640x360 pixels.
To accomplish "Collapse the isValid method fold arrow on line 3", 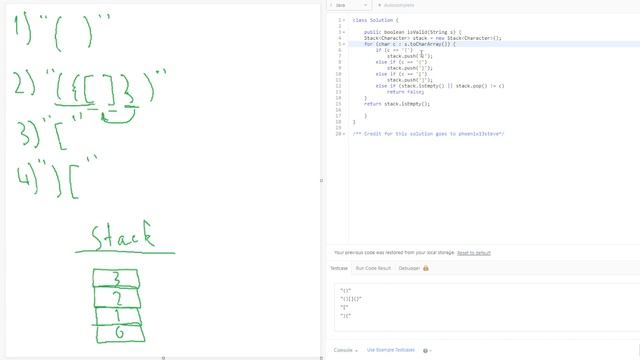I will 344,32.
